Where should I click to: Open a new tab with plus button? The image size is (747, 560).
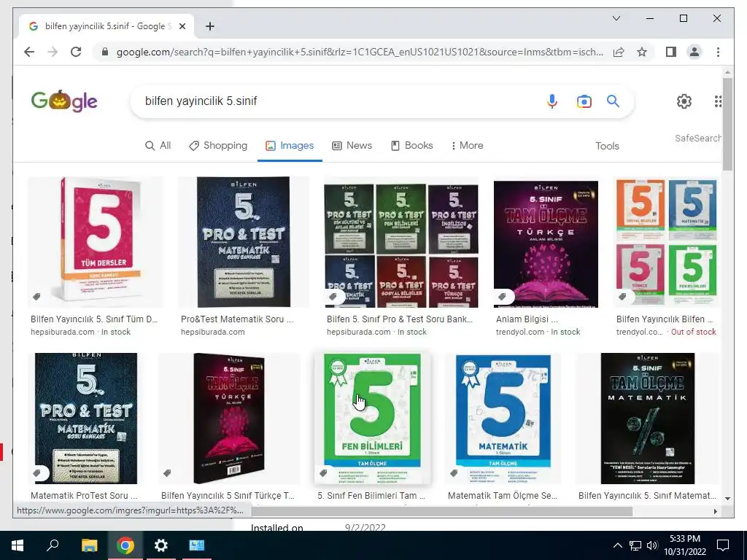210,26
